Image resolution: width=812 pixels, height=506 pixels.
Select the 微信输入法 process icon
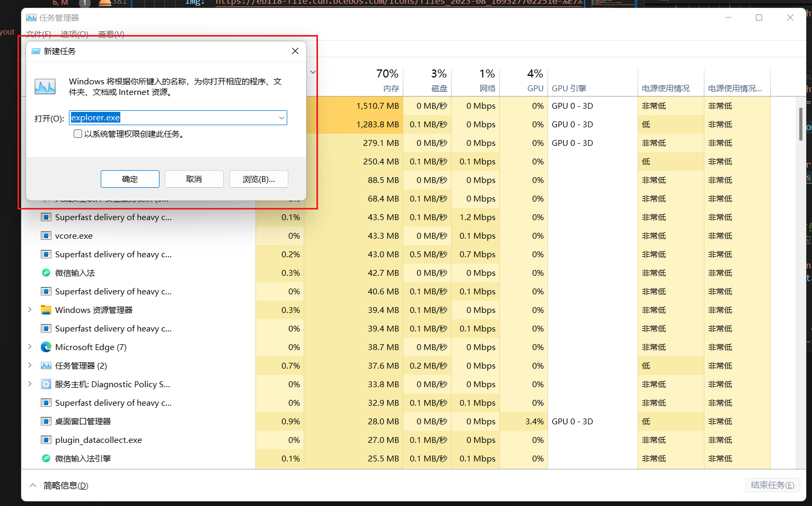(x=46, y=273)
